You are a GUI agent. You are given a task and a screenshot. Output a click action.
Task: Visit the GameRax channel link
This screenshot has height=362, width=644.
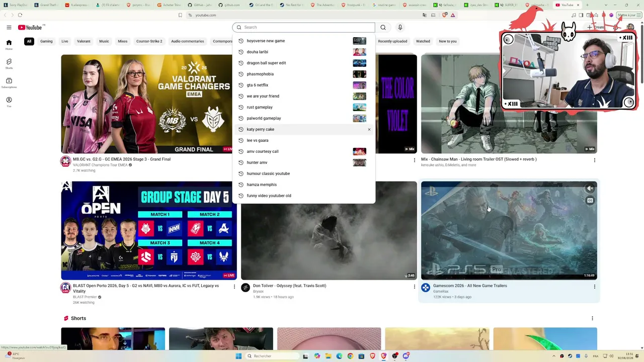pyautogui.click(x=441, y=292)
